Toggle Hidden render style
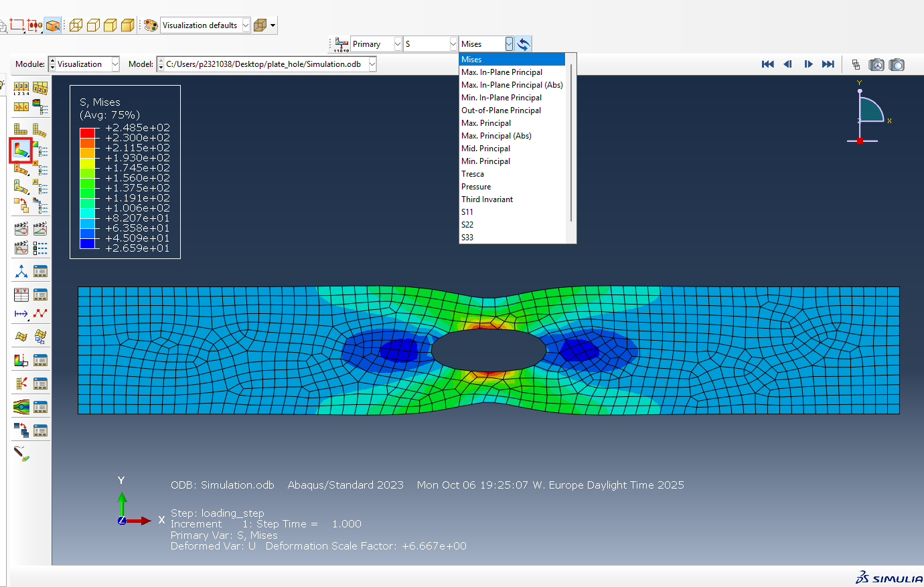The image size is (924, 587). click(93, 25)
